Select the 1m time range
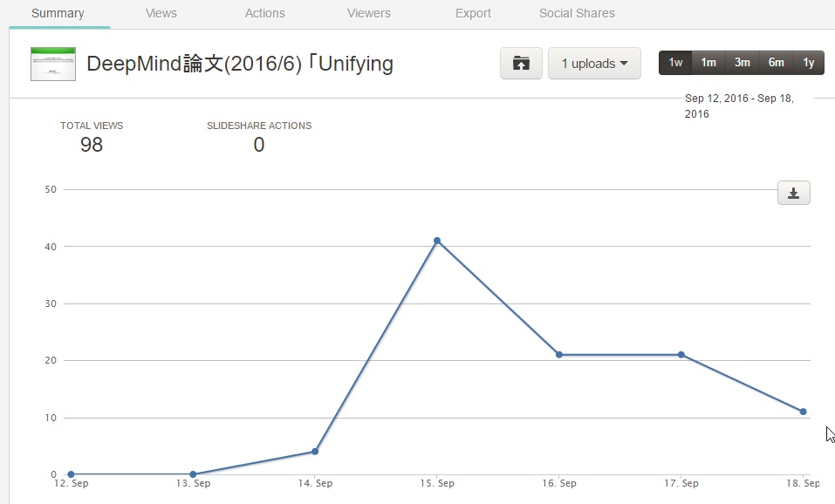The height and width of the screenshot is (504, 835). [708, 62]
